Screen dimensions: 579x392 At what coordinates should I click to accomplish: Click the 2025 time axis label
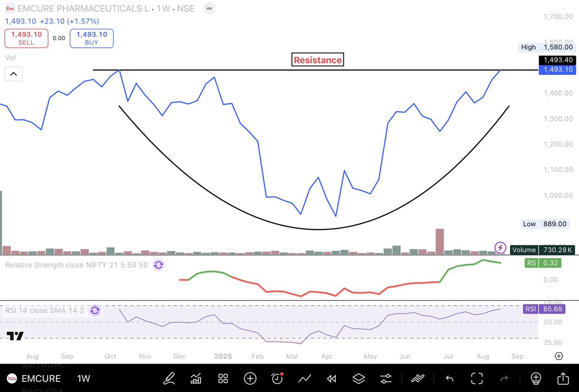coord(223,356)
